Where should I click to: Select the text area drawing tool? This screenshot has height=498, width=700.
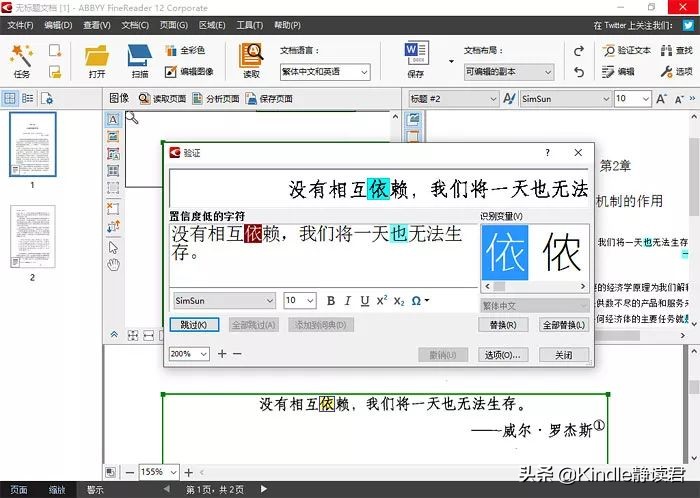pyautogui.click(x=113, y=120)
